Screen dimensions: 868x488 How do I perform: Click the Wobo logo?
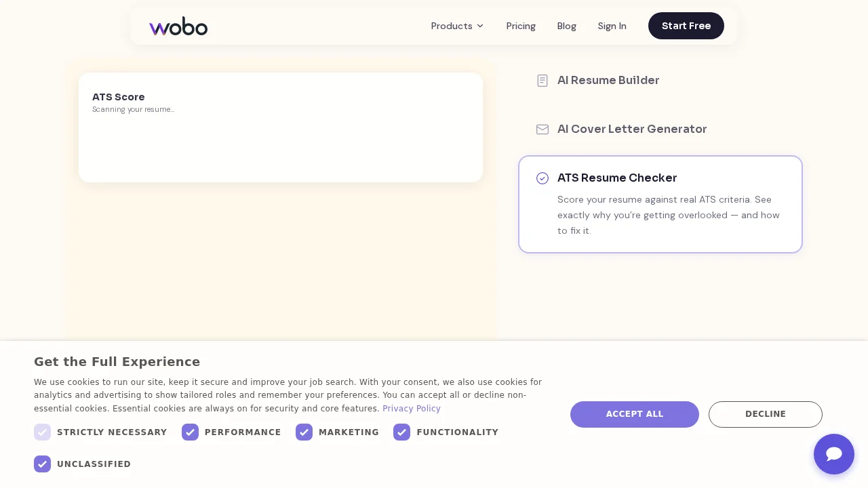[x=178, y=26]
